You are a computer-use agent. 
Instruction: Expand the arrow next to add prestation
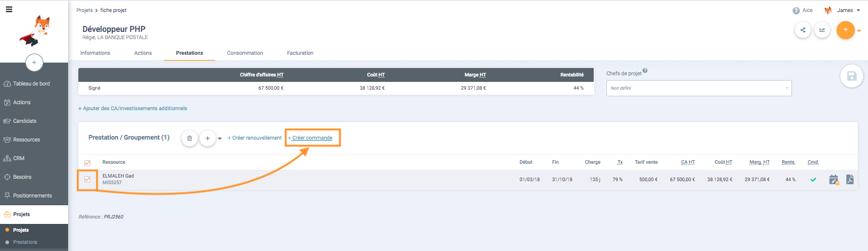220,138
